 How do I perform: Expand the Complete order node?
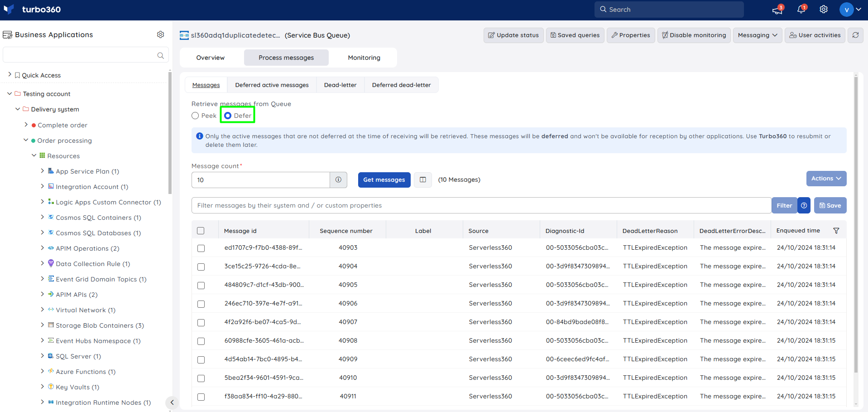(x=26, y=124)
